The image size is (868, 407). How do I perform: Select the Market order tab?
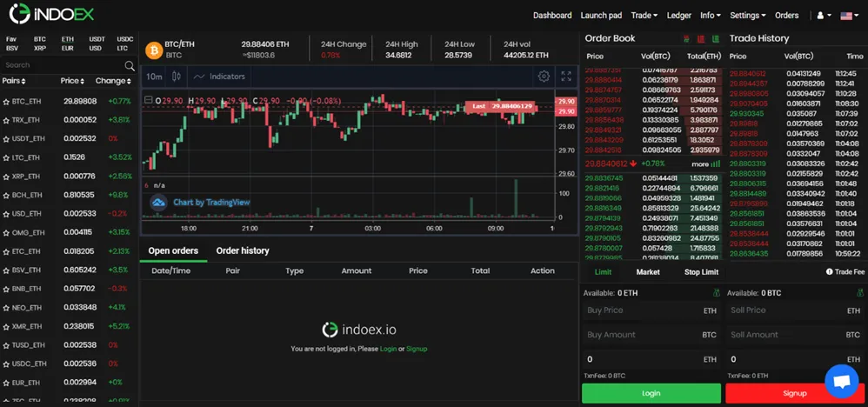[648, 272]
